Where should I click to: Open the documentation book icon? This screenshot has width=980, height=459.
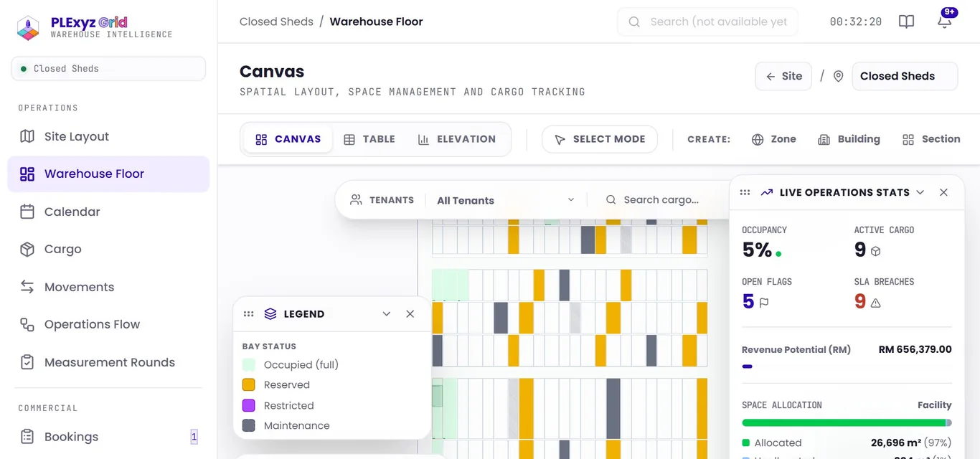[907, 22]
